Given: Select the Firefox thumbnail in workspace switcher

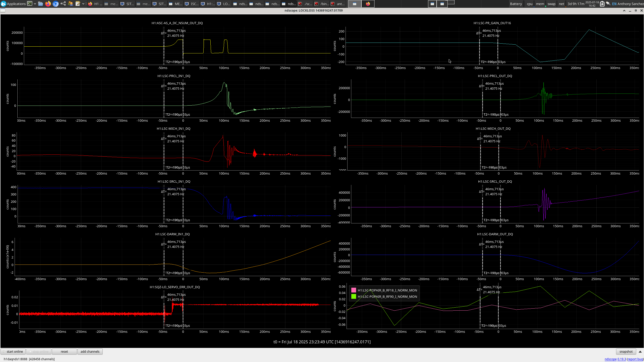Looking at the screenshot, I should tap(368, 4).
